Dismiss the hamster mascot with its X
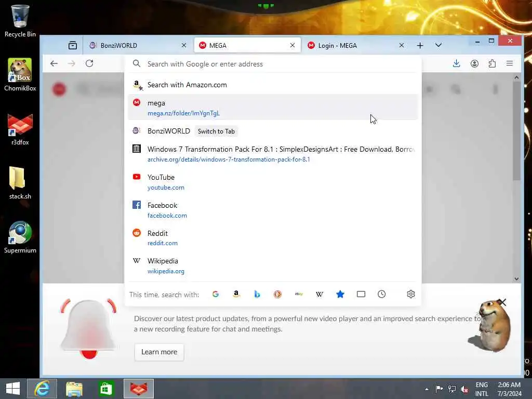Viewport: 532px width, 399px height. [502, 302]
